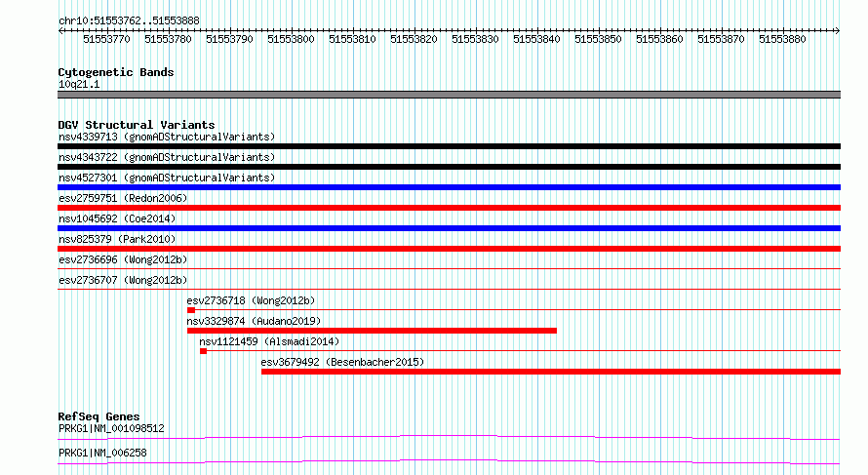Click variant label nsv1045692 (Coe2014)

click(117, 218)
